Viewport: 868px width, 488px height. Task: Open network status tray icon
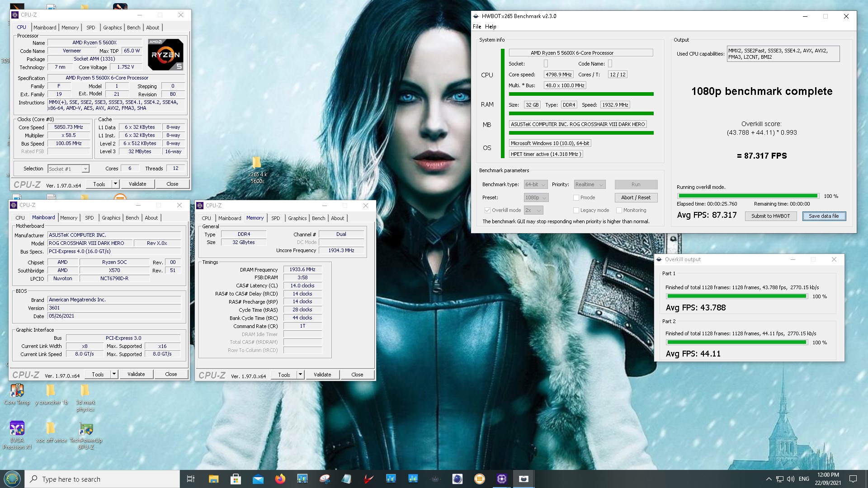(x=779, y=479)
